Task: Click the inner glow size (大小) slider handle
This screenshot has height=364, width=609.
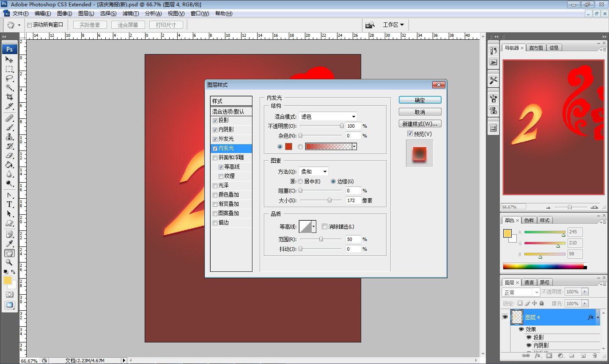Action: (x=329, y=200)
